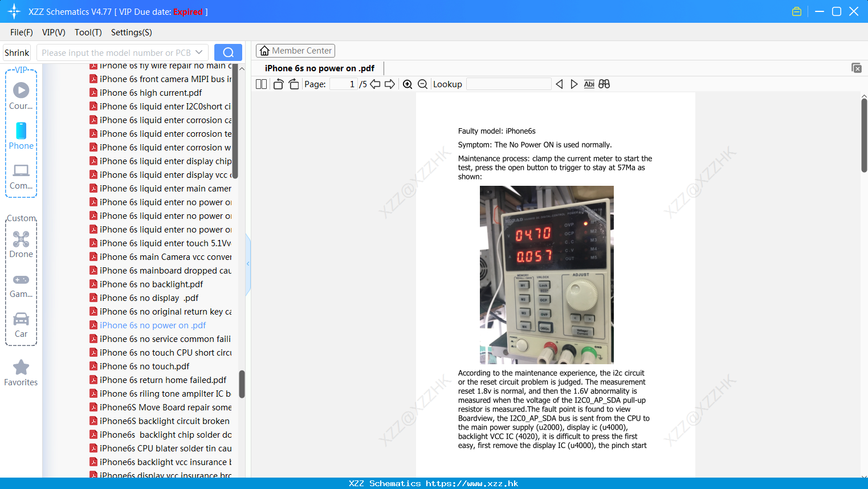Open iPhone 6s liquid enter main camera file
Viewport: 868px width, 489px height.
point(161,189)
